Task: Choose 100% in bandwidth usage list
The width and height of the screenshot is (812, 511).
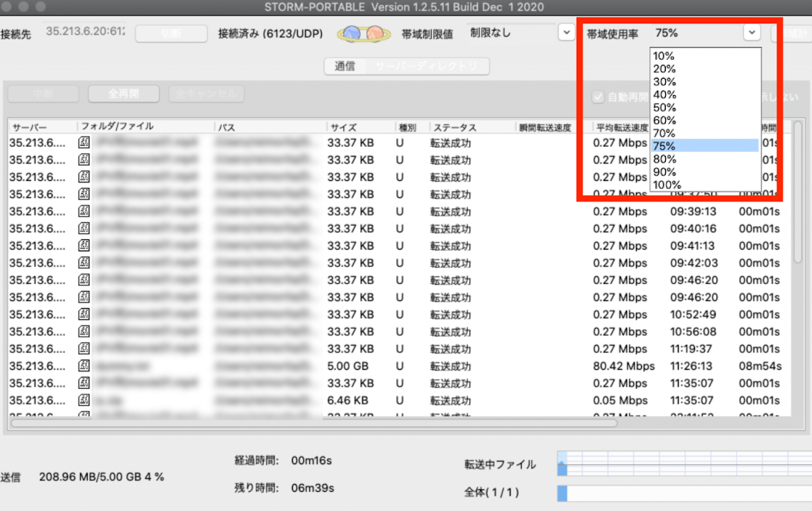Action: pyautogui.click(x=705, y=185)
